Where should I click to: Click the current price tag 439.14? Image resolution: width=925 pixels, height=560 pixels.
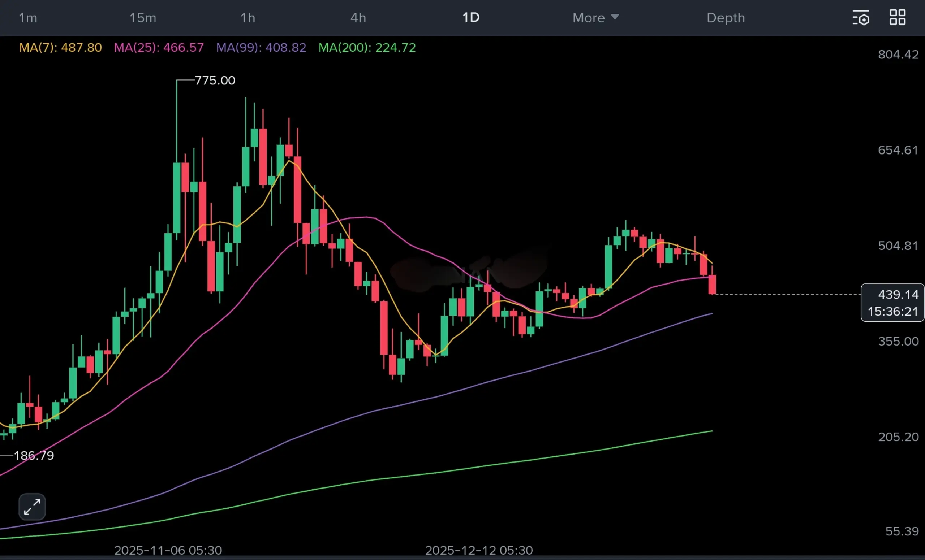pos(898,295)
